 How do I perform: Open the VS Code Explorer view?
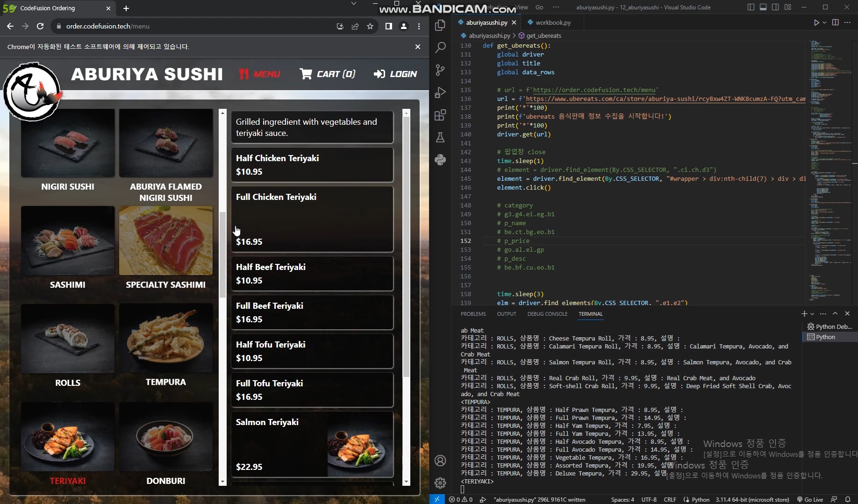(x=440, y=25)
